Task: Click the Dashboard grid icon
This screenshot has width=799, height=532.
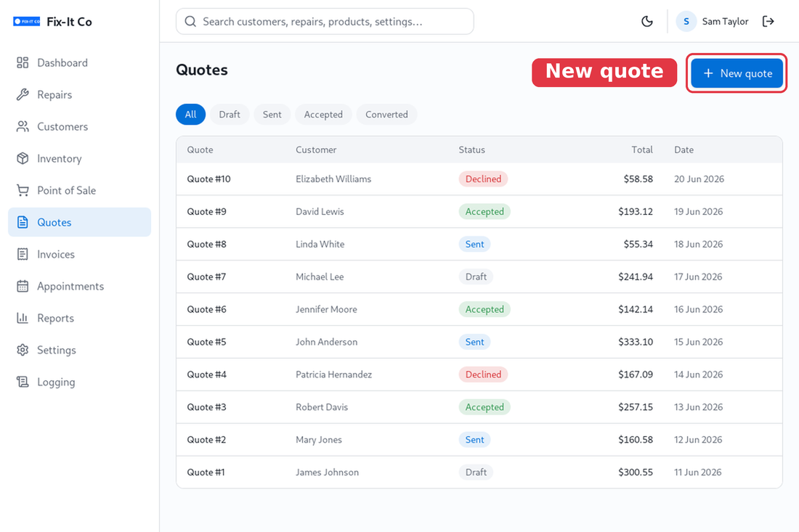Action: [23, 62]
